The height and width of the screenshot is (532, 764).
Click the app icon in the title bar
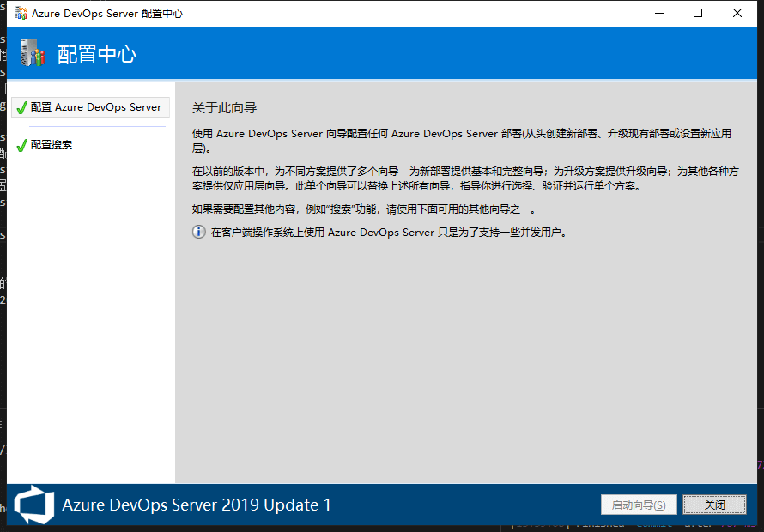pyautogui.click(x=20, y=14)
